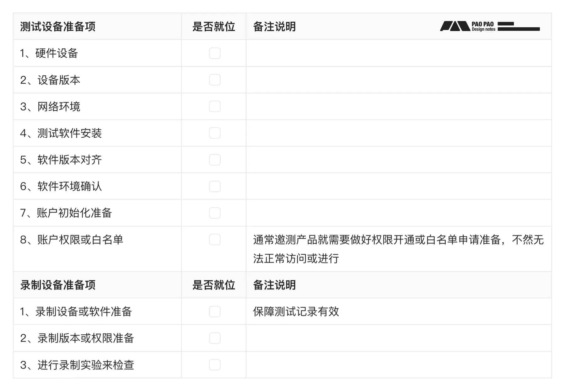565x392 pixels.
Task: Click the top 备注说明 column header
Action: click(274, 27)
